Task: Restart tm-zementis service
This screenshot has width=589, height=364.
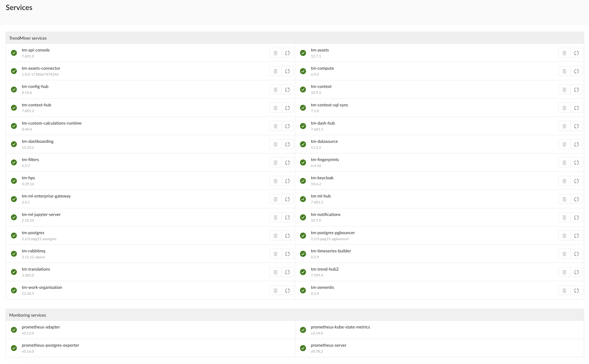Action: click(576, 290)
